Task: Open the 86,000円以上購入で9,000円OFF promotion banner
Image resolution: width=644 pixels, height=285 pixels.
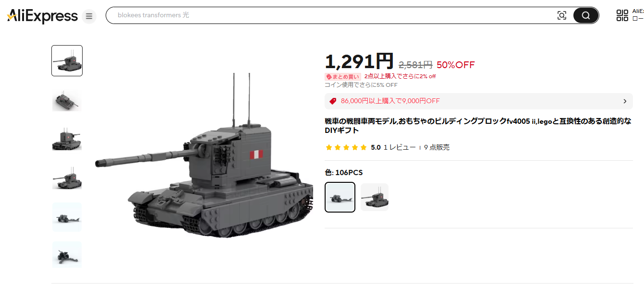Action: [478, 101]
